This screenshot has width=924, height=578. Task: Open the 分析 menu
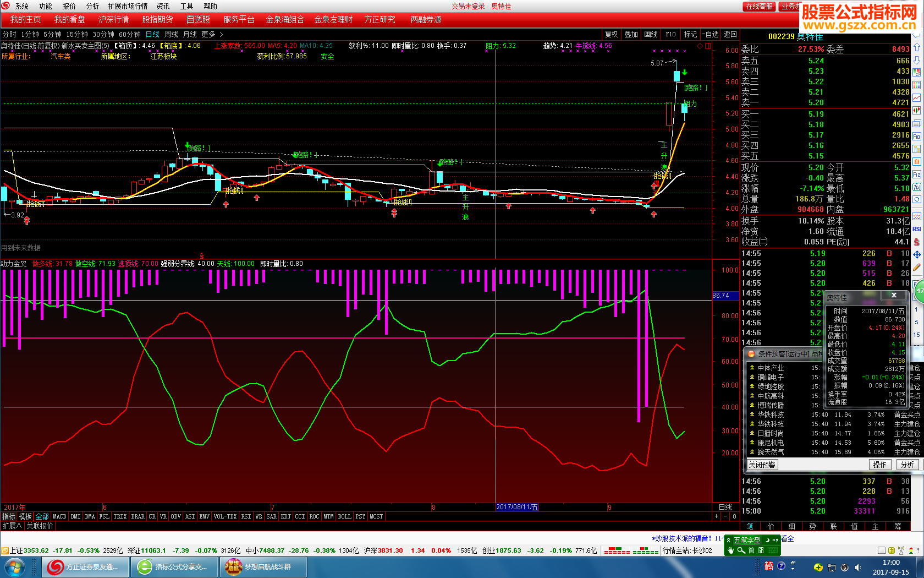(x=92, y=6)
